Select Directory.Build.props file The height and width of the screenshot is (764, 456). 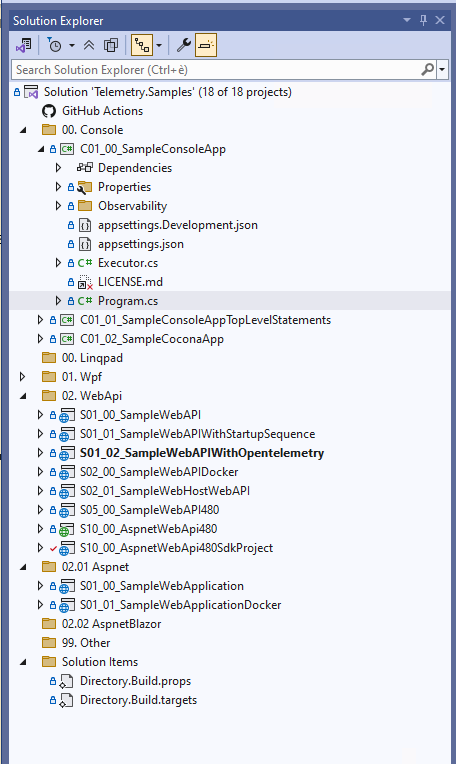pos(135,681)
